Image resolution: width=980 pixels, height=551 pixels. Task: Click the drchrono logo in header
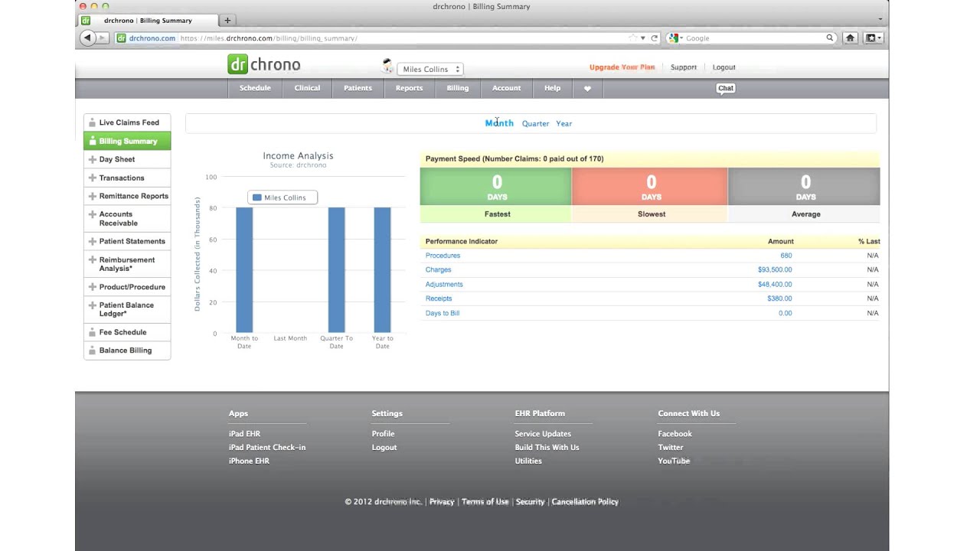[264, 64]
